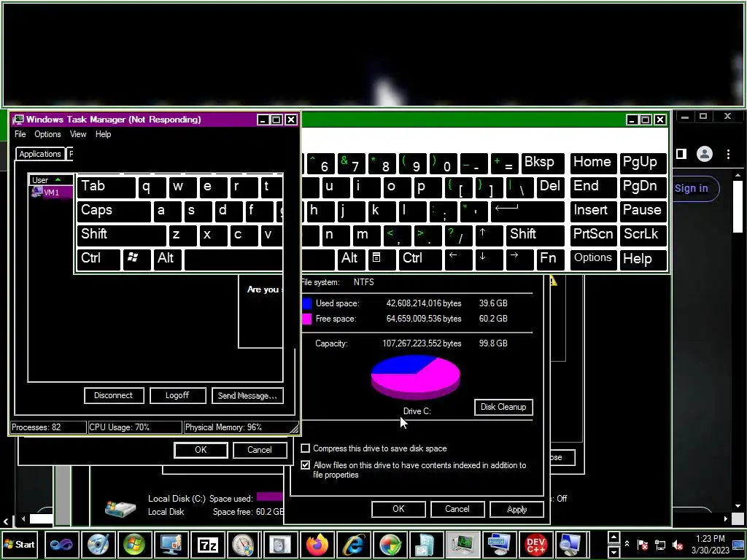Open the Start menu
This screenshot has width=747, height=560.
point(20,544)
